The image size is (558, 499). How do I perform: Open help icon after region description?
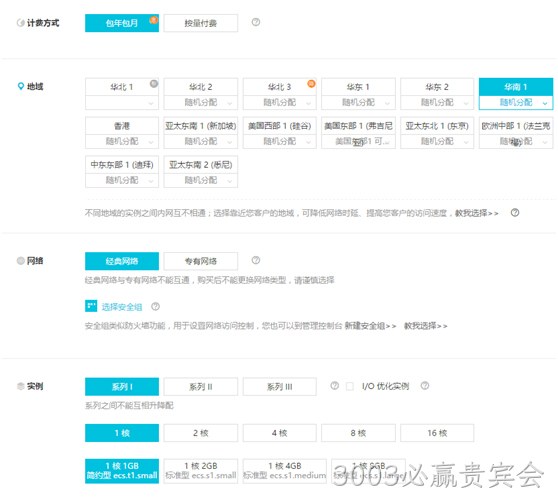(515, 212)
